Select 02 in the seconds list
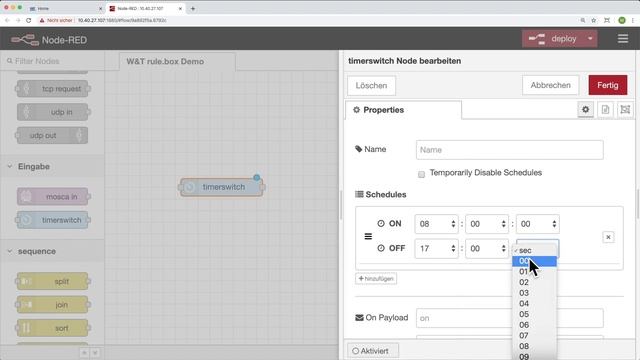The width and height of the screenshot is (640, 360). tap(534, 282)
